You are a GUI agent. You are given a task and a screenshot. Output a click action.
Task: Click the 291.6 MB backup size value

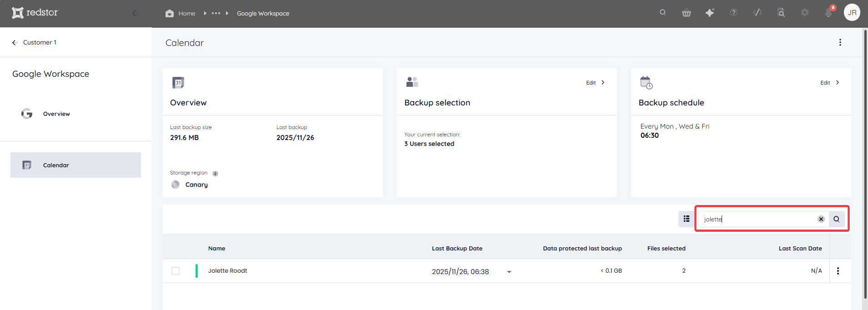(x=184, y=138)
